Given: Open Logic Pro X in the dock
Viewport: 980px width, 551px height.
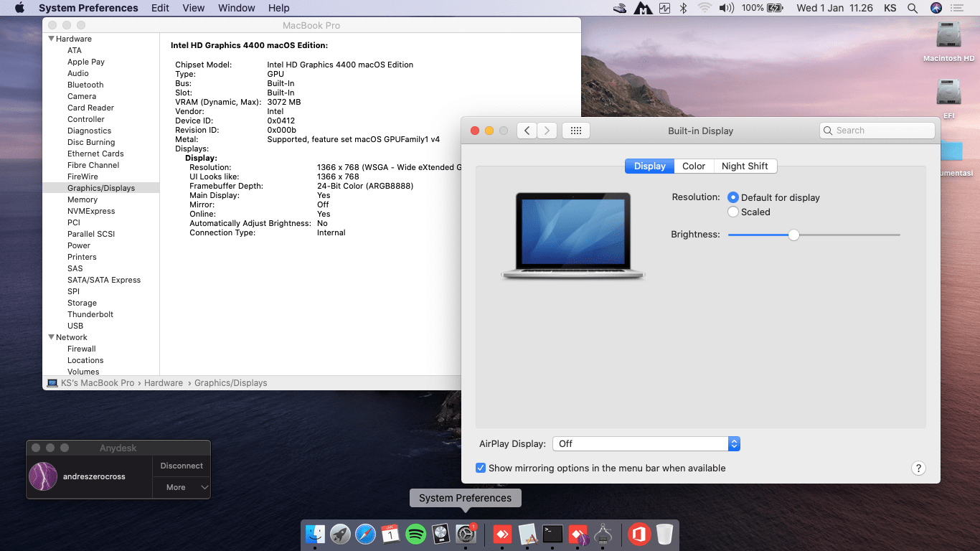Looking at the screenshot, I should [440, 534].
